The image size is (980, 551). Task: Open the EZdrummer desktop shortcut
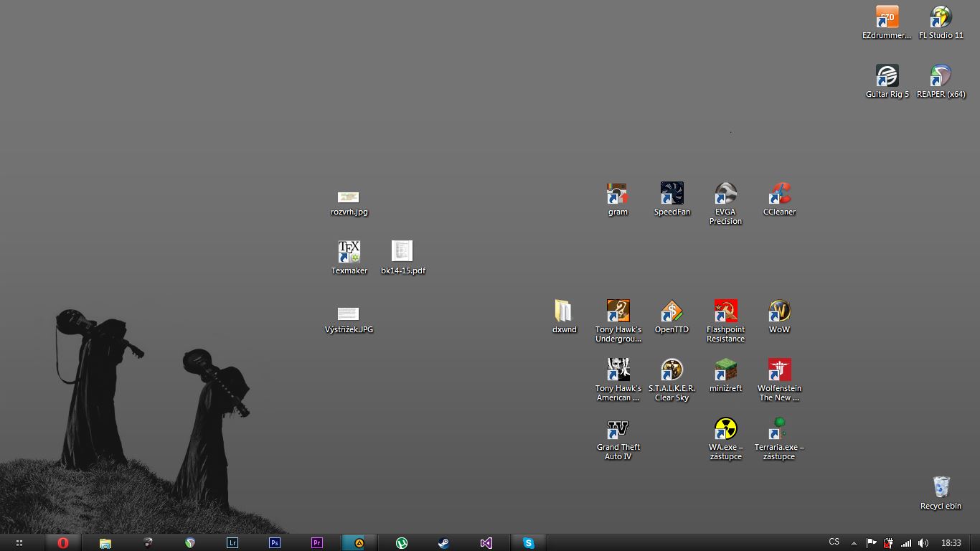point(887,22)
